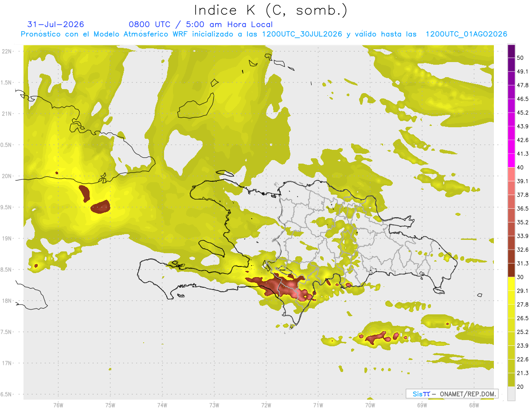Pick the olive swatch between 20 and 21.3
Image resolution: width=532 pixels, height=411 pixels.
point(511,380)
